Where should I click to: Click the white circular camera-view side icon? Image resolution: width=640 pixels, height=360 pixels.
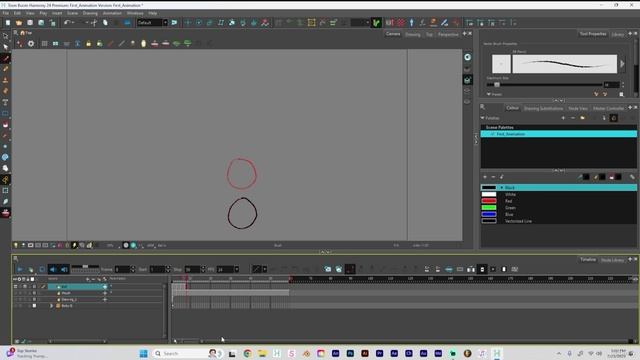tap(467, 58)
